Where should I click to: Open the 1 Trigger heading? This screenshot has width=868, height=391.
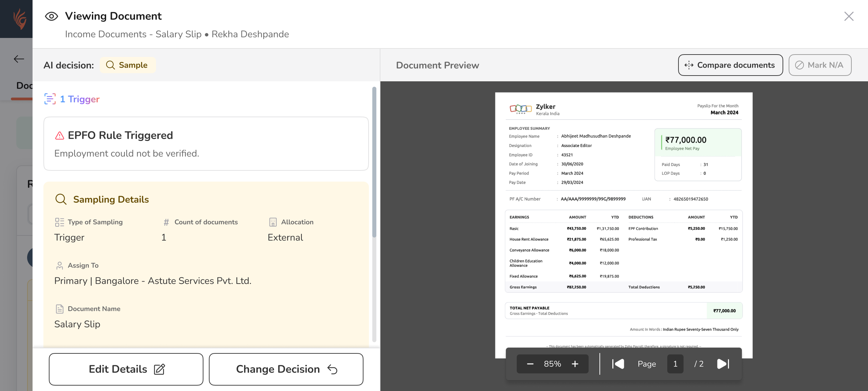point(80,99)
